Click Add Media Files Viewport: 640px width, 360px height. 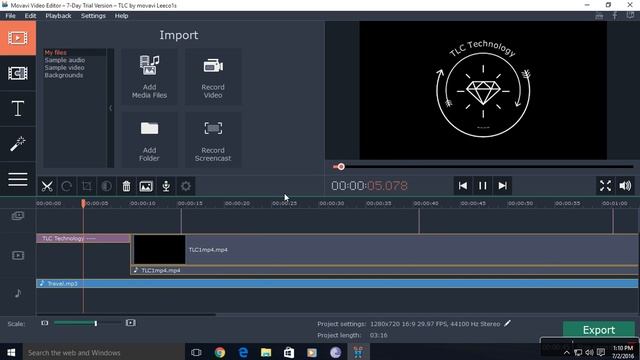click(149, 77)
